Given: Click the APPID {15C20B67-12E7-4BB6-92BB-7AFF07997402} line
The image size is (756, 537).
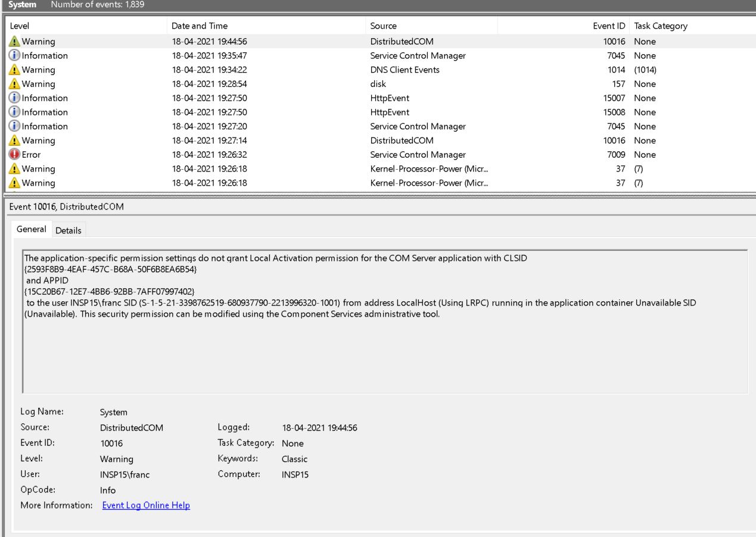Looking at the screenshot, I should (109, 291).
